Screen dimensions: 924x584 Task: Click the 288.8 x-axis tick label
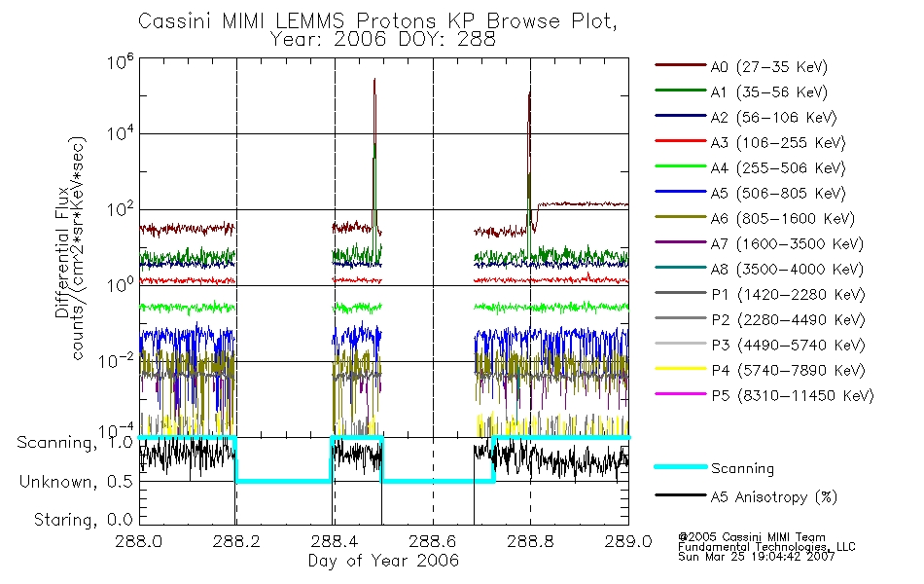tap(530, 541)
